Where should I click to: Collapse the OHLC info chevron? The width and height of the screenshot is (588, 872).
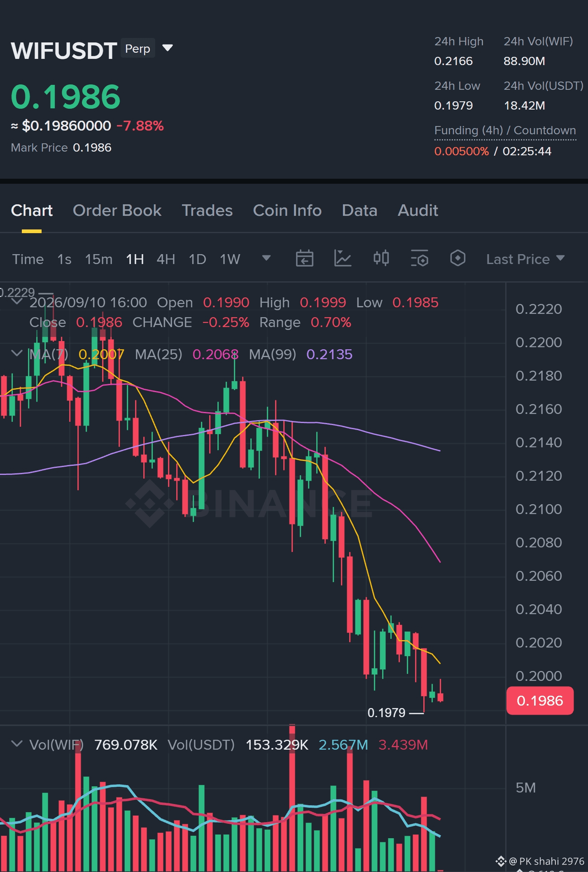17,302
